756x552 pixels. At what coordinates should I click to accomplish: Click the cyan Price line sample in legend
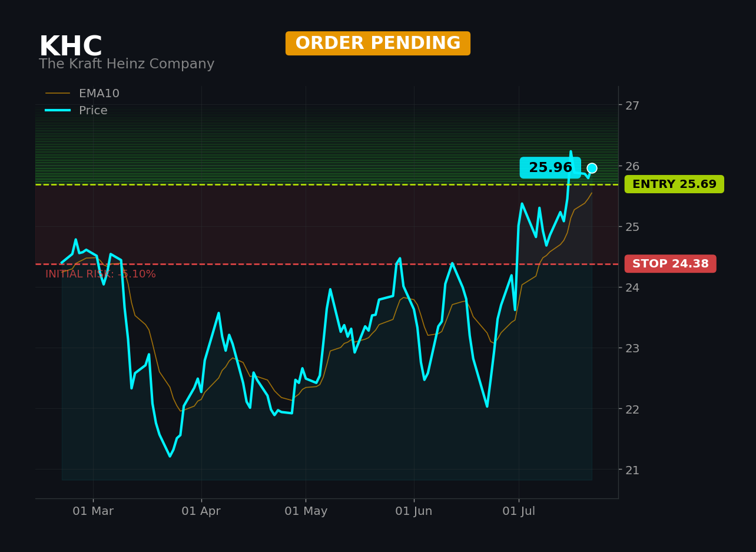pyautogui.click(x=58, y=111)
